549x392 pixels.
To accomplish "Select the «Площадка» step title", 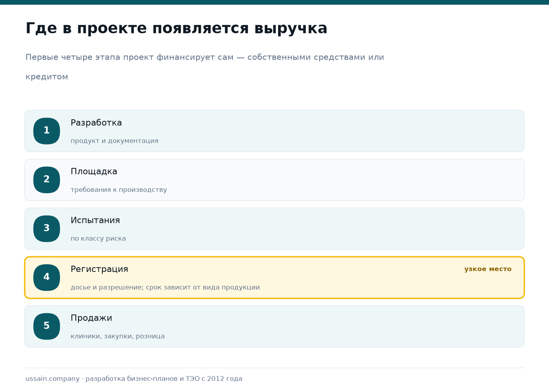I will [94, 172].
